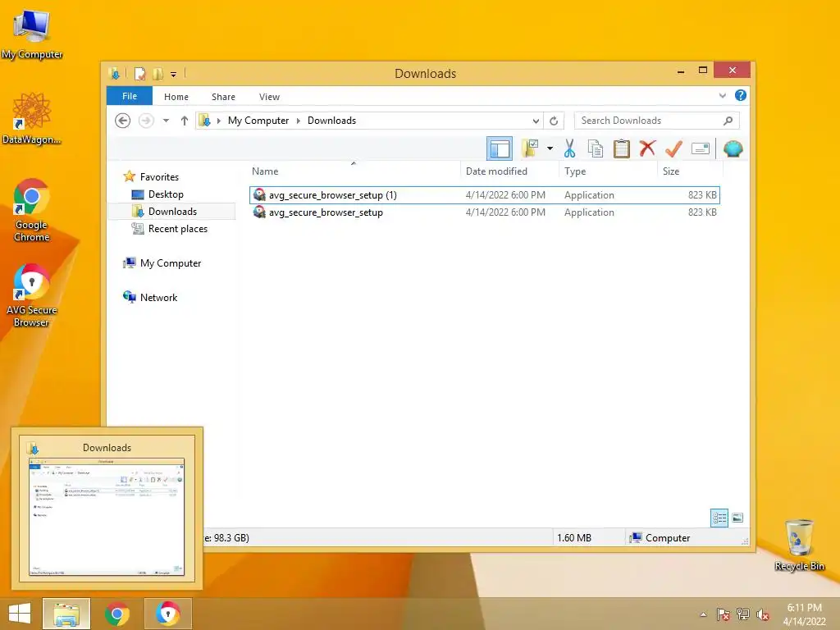Click the search magnifier icon
840x630 pixels.
pos(728,121)
